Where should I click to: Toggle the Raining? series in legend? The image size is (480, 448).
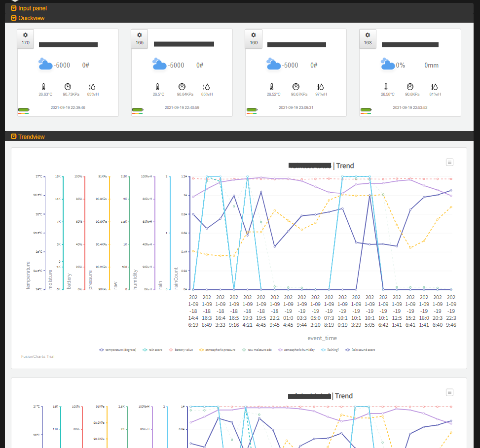330,350
